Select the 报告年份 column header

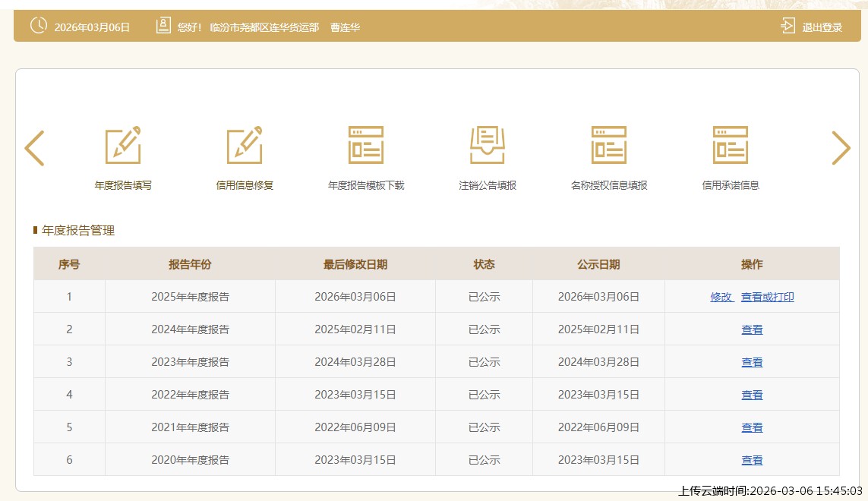tap(189, 264)
